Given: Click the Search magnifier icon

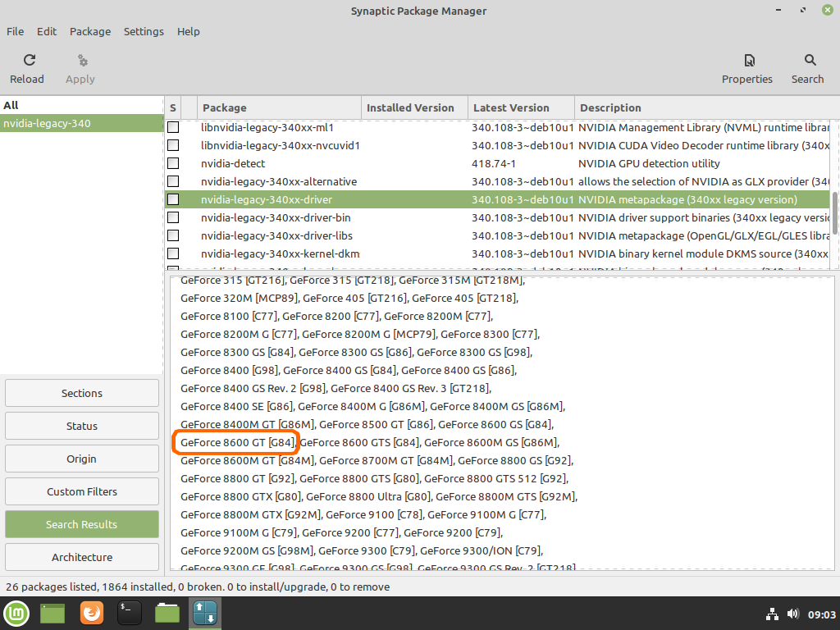Looking at the screenshot, I should [x=809, y=61].
